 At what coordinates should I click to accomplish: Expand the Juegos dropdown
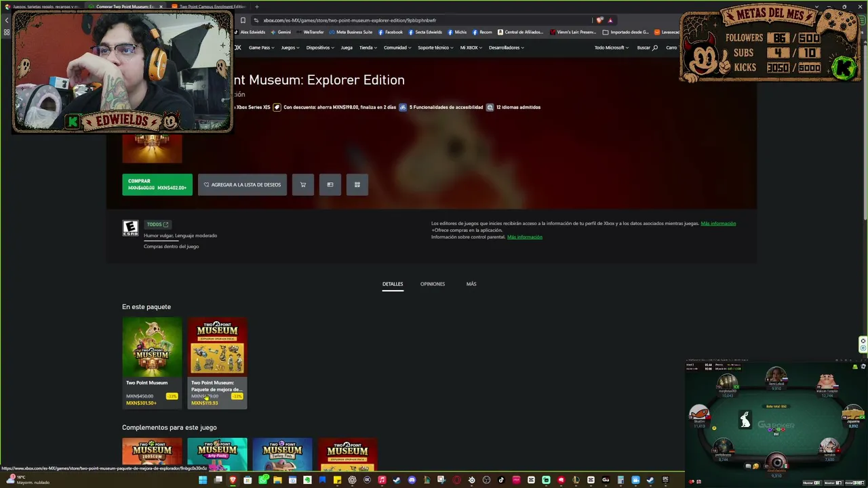[x=290, y=47]
